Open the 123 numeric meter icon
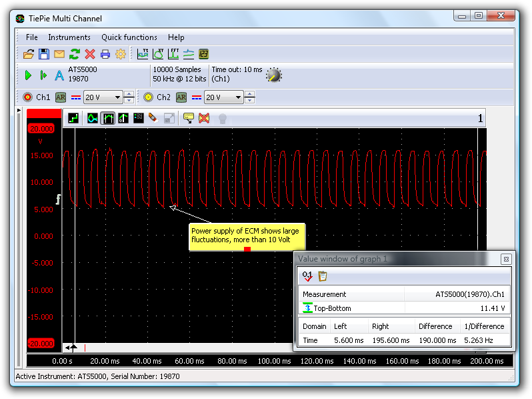 pyautogui.click(x=203, y=54)
